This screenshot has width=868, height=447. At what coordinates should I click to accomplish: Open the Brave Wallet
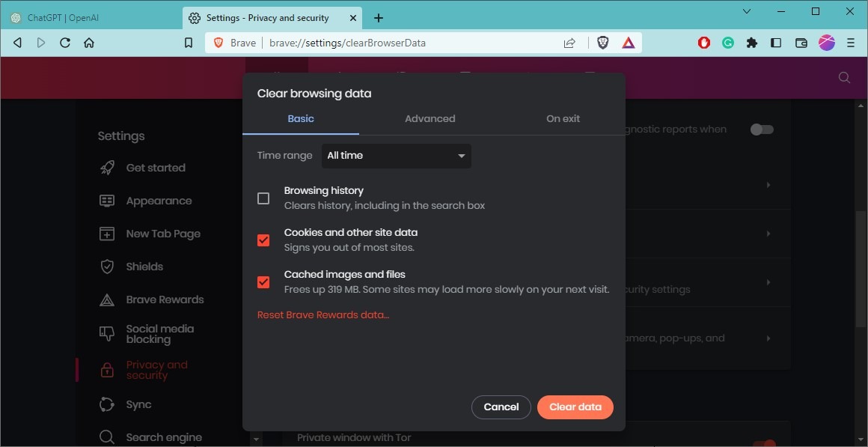tap(801, 43)
